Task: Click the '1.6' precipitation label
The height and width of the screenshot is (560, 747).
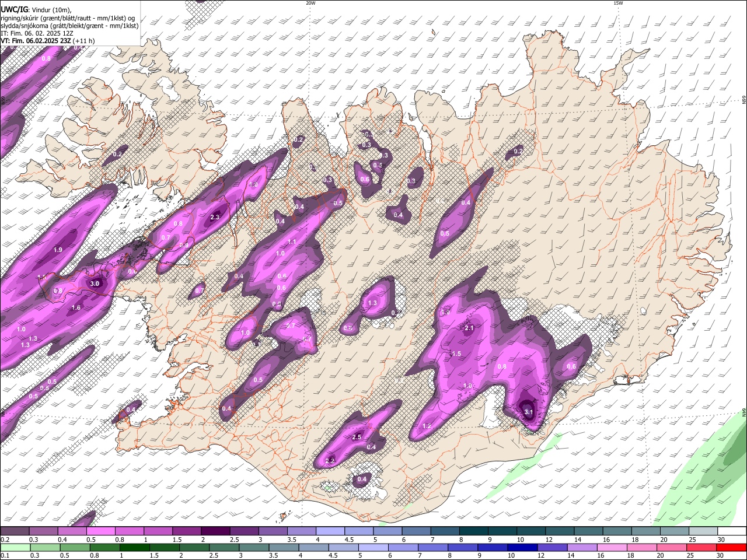Action: [76, 308]
